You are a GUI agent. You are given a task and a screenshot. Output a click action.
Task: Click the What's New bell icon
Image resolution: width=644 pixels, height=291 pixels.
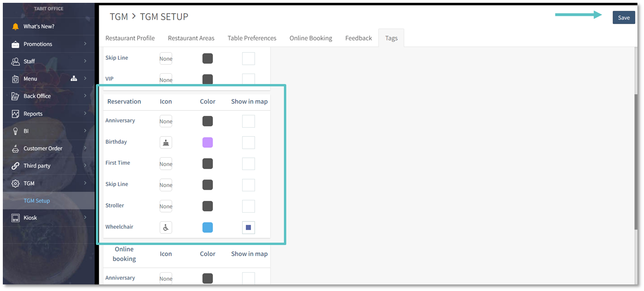16,26
